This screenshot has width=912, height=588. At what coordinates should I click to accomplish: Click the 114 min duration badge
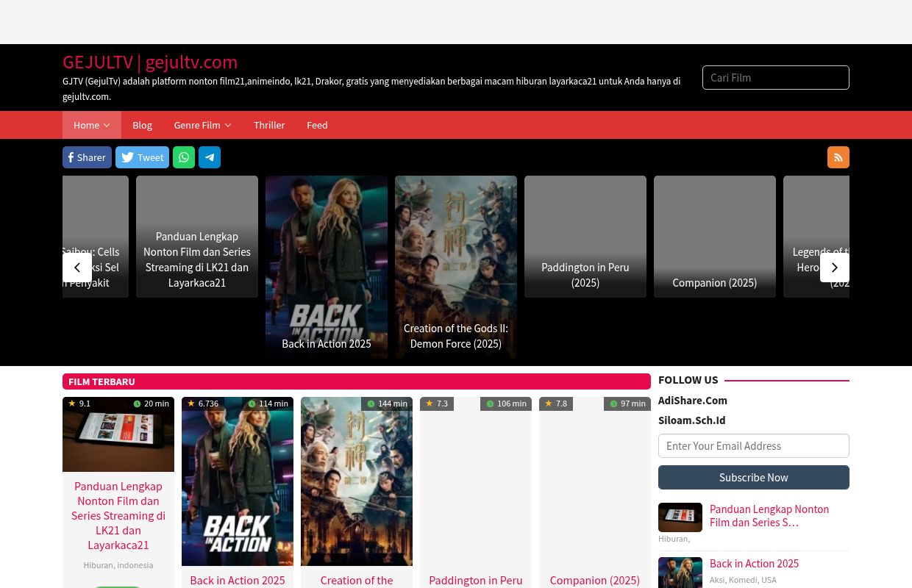[x=268, y=404]
